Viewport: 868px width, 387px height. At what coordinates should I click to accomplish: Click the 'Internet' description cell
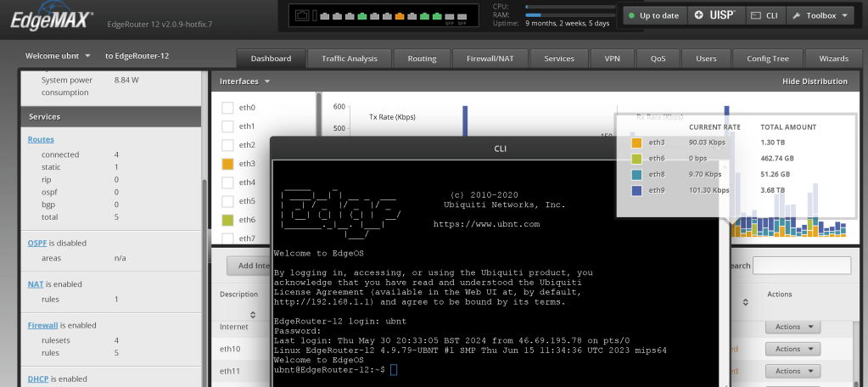click(x=234, y=327)
